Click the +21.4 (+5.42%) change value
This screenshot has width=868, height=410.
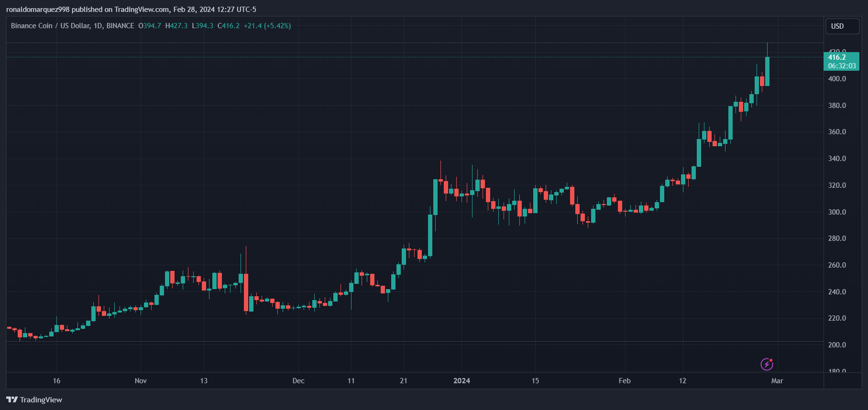click(267, 26)
